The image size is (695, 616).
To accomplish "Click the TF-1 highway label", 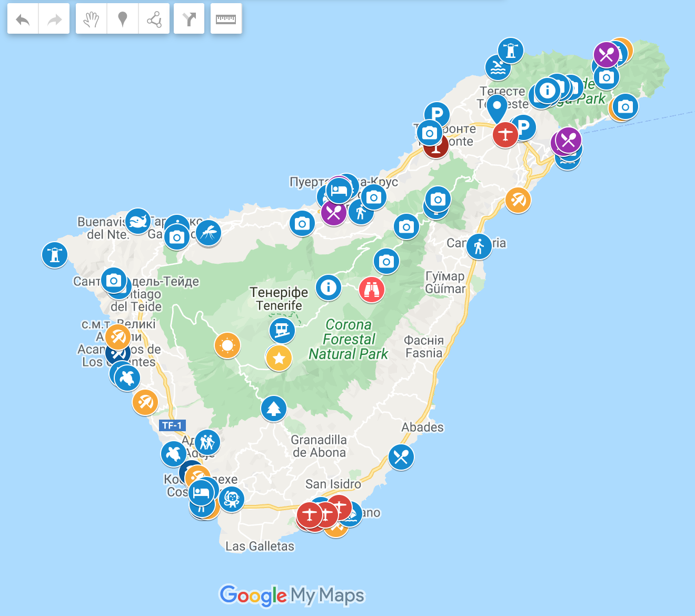I will point(172,425).
